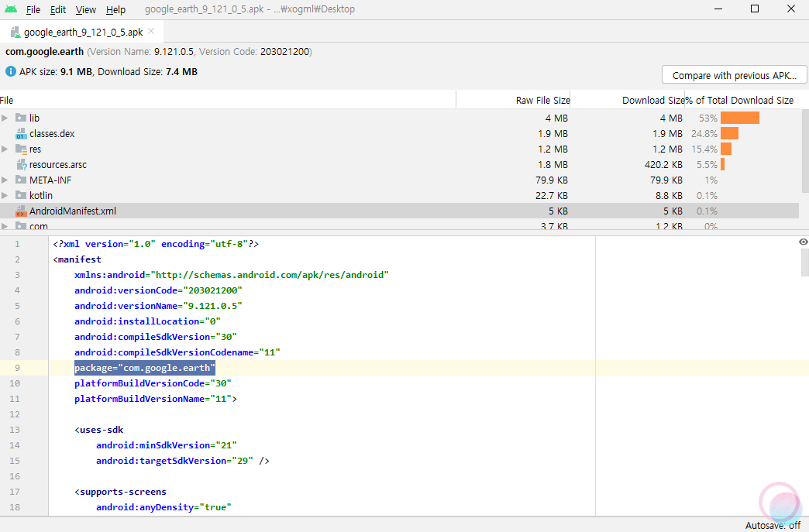Screen dimensions: 809x532
Task: Expand the lib folder
Action: (x=5, y=118)
